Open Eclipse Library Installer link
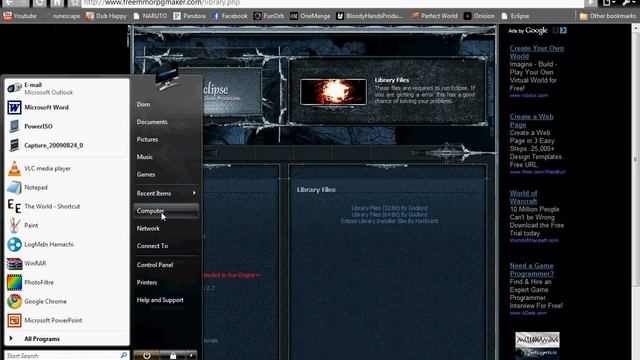 (x=389, y=221)
